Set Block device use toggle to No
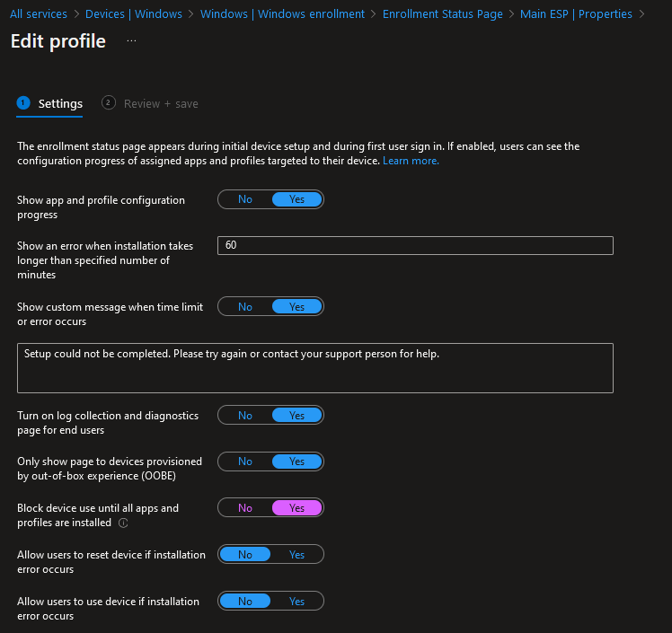The width and height of the screenshot is (672, 633). coord(245,508)
